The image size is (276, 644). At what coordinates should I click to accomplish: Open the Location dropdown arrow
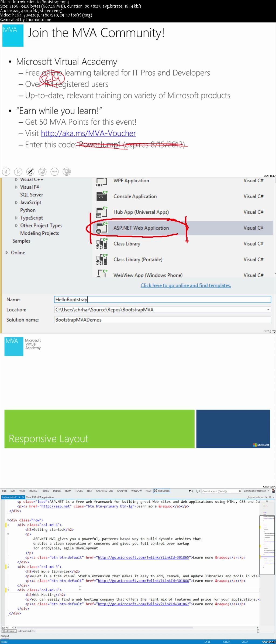click(268, 310)
